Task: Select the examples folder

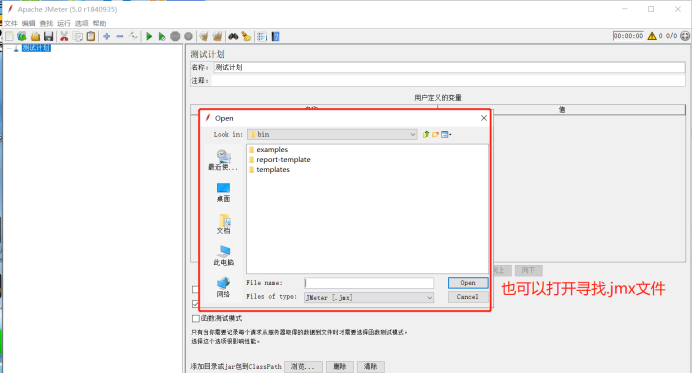Action: click(x=268, y=150)
